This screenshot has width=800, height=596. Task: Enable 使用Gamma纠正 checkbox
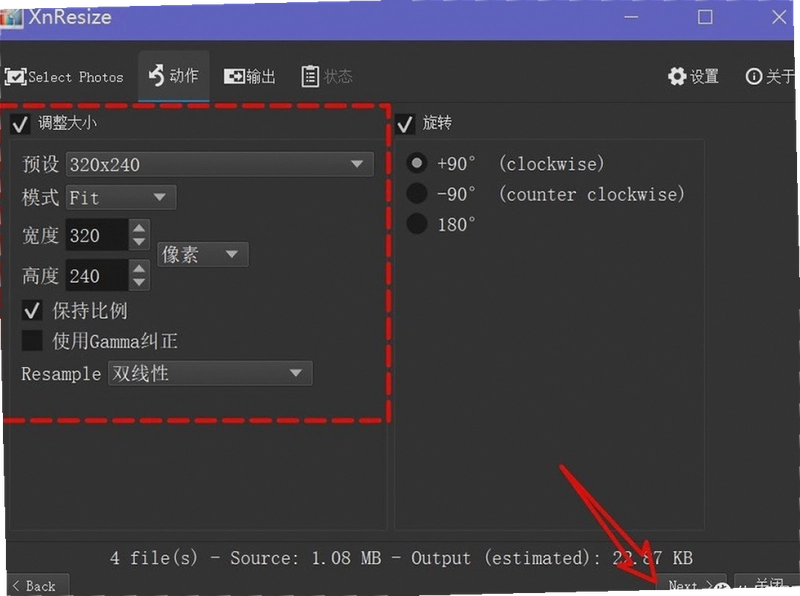(32, 340)
